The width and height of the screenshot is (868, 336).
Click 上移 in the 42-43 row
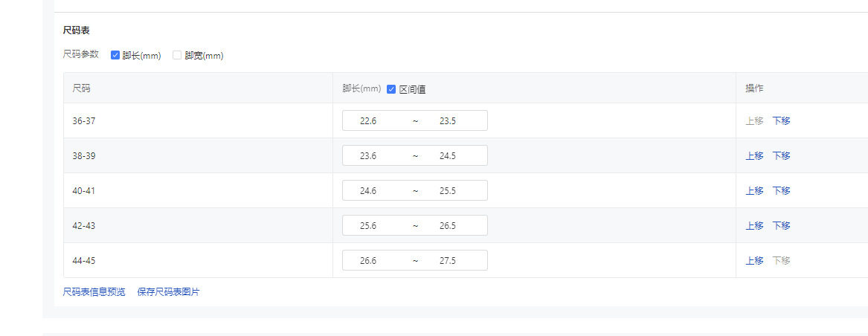pos(754,225)
